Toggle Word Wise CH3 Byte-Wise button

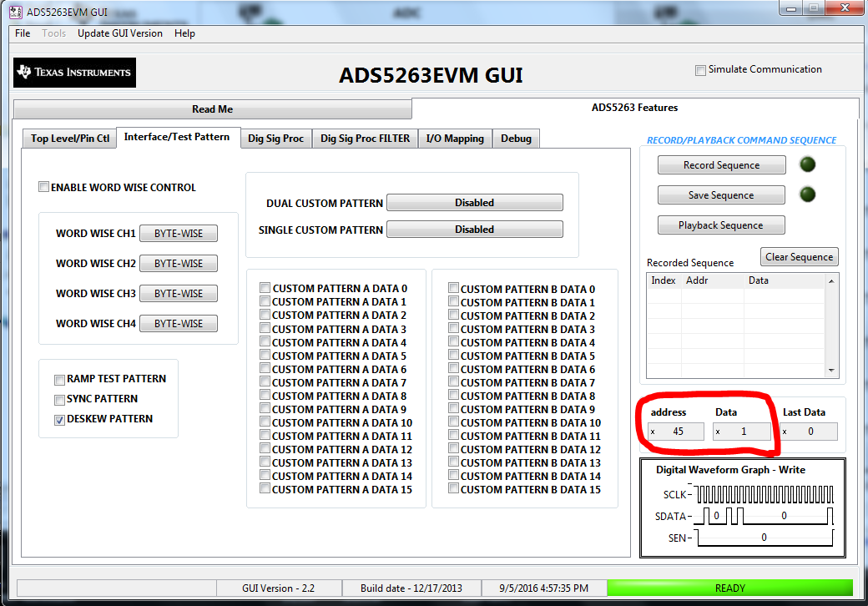pos(179,293)
